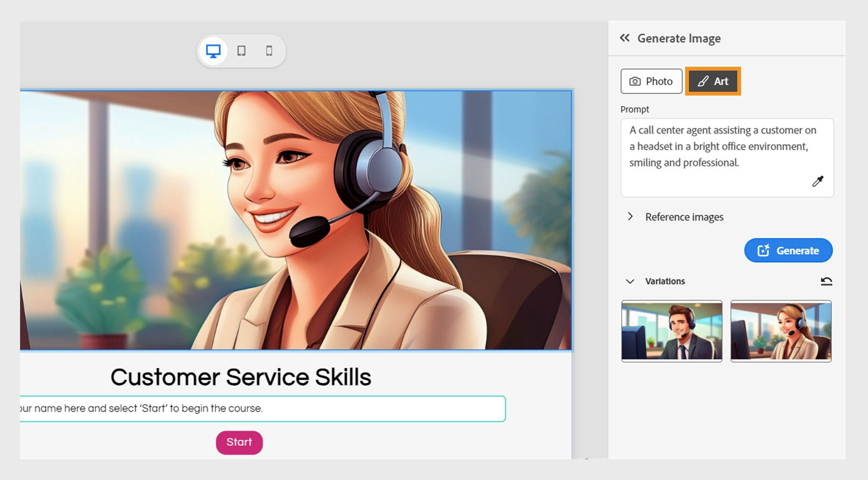This screenshot has width=868, height=480.
Task: Expand the Reference images section
Action: [x=630, y=217]
